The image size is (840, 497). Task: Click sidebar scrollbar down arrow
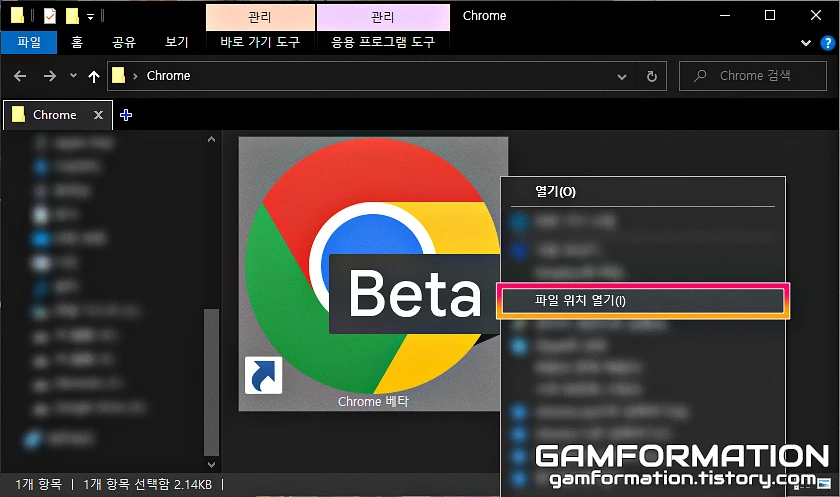pyautogui.click(x=211, y=464)
